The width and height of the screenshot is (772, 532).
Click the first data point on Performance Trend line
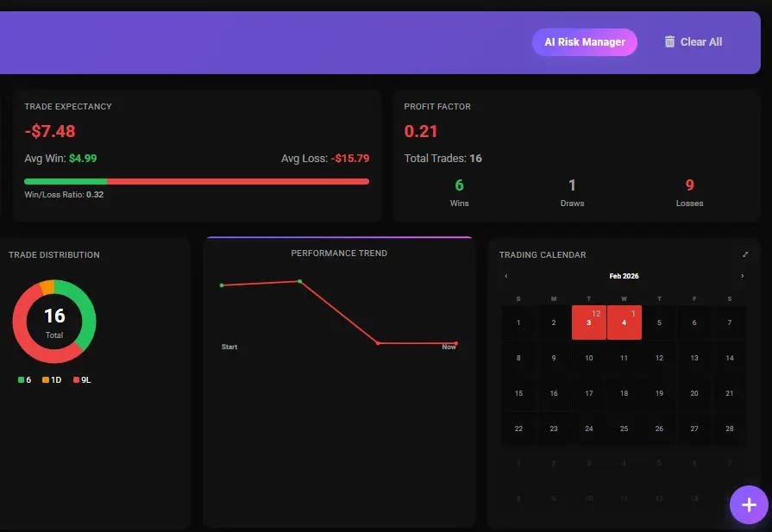point(223,284)
